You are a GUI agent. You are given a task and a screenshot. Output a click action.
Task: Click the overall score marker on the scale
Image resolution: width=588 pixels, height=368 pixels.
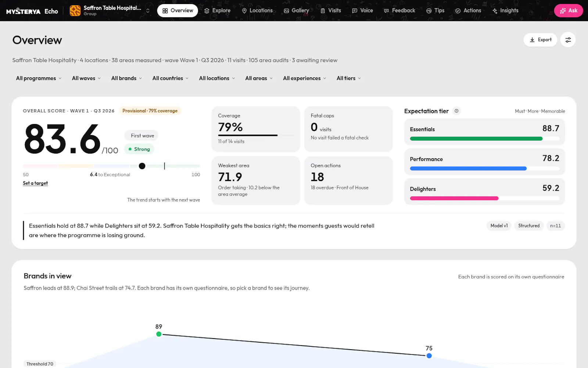click(142, 166)
